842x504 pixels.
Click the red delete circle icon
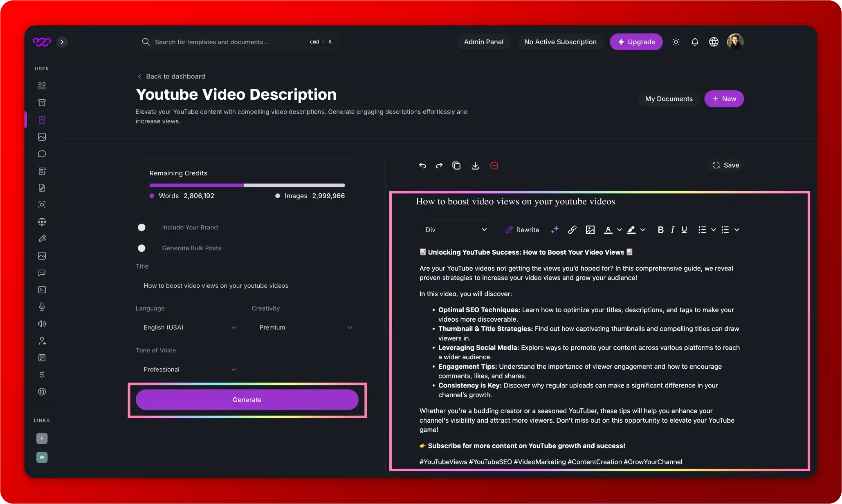494,166
